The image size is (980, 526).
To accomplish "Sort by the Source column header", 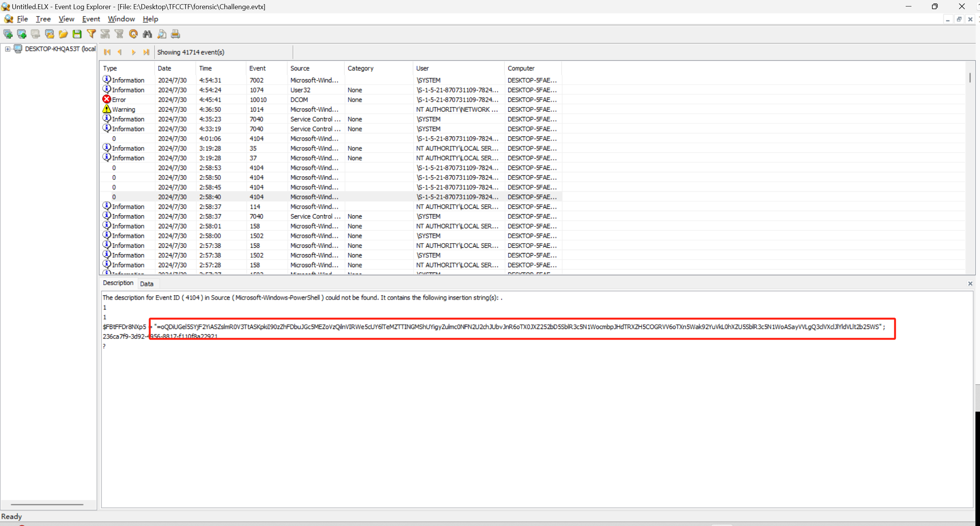I will (x=299, y=68).
